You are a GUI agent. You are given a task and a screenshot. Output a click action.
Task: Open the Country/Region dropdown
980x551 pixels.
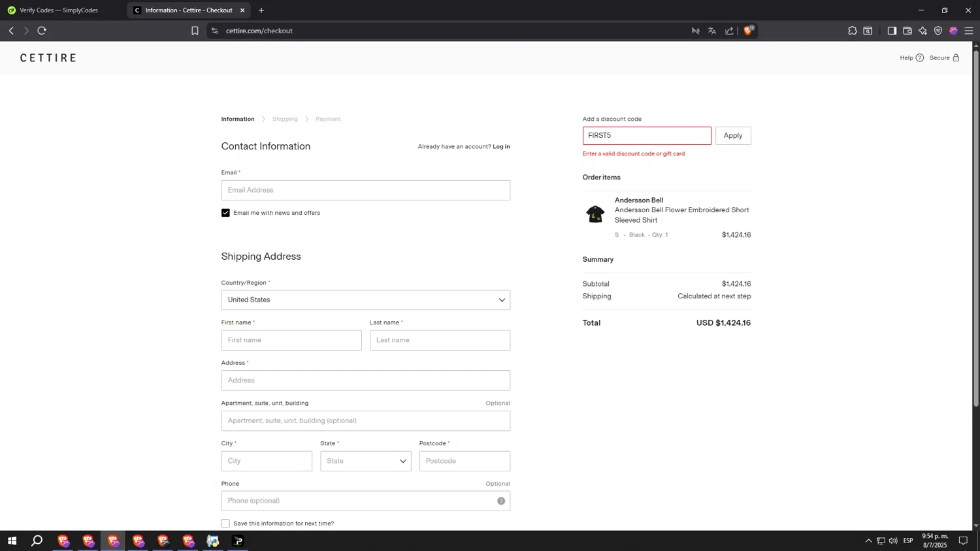pos(366,300)
